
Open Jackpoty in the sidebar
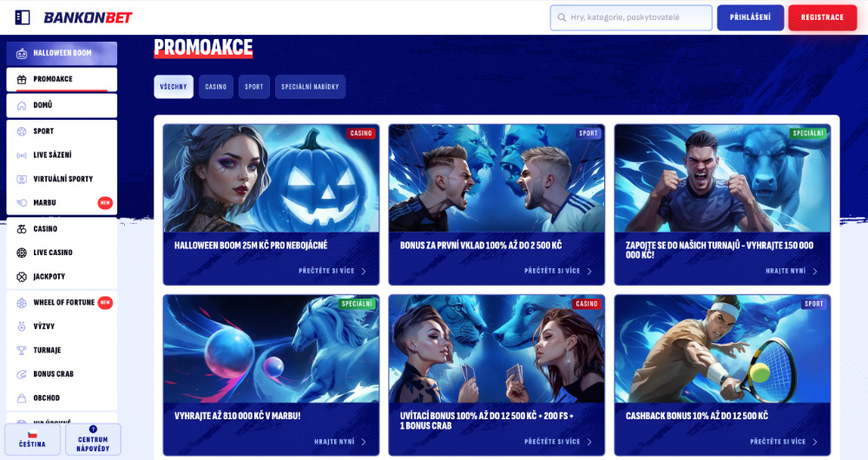[62, 276]
